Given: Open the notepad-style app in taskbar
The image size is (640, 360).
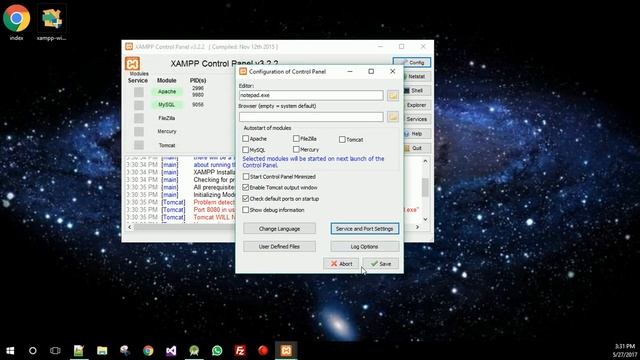Looking at the screenshot, I should [x=79, y=351].
